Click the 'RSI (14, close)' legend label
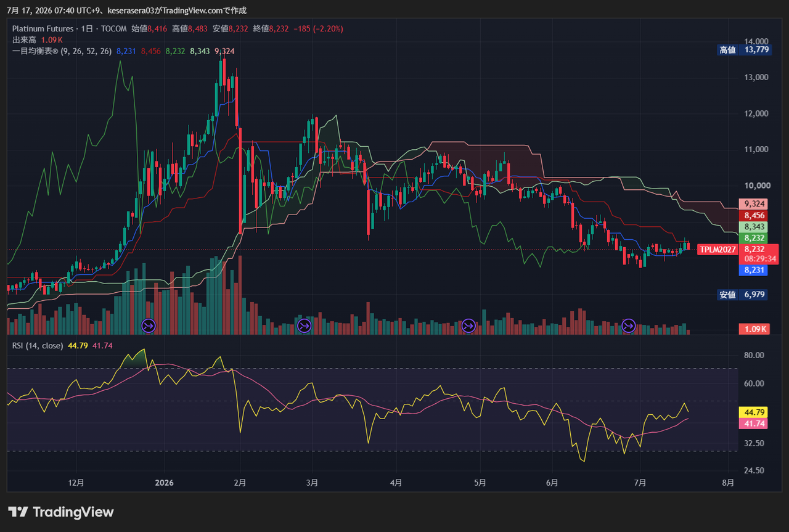789x532 pixels. tap(38, 345)
